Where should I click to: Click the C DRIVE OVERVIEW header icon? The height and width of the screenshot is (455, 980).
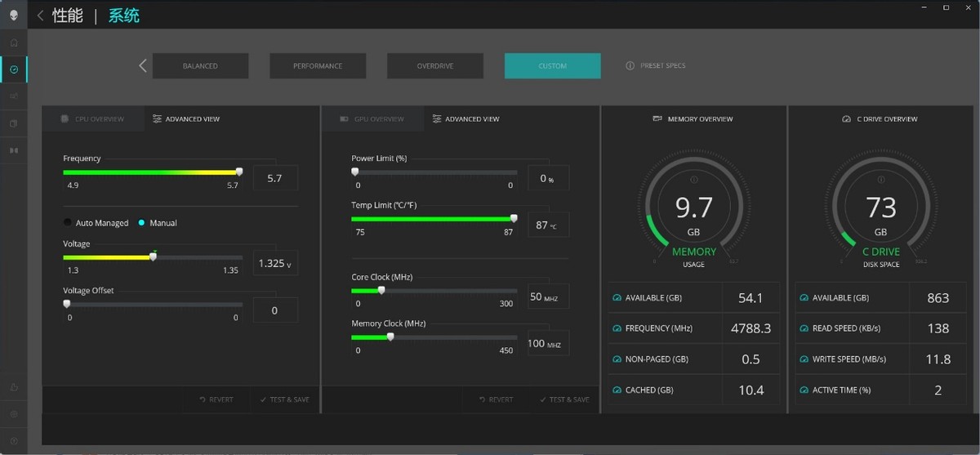(x=846, y=118)
